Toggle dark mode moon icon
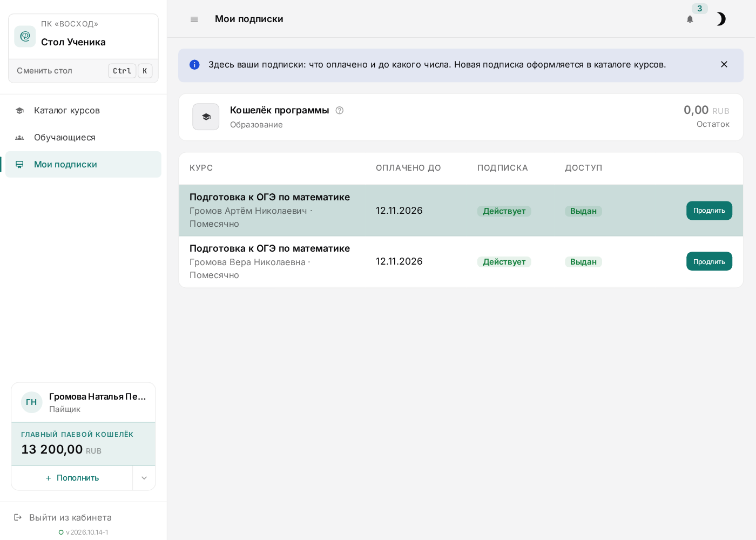Screen dimensions: 756x540 pos(721,19)
